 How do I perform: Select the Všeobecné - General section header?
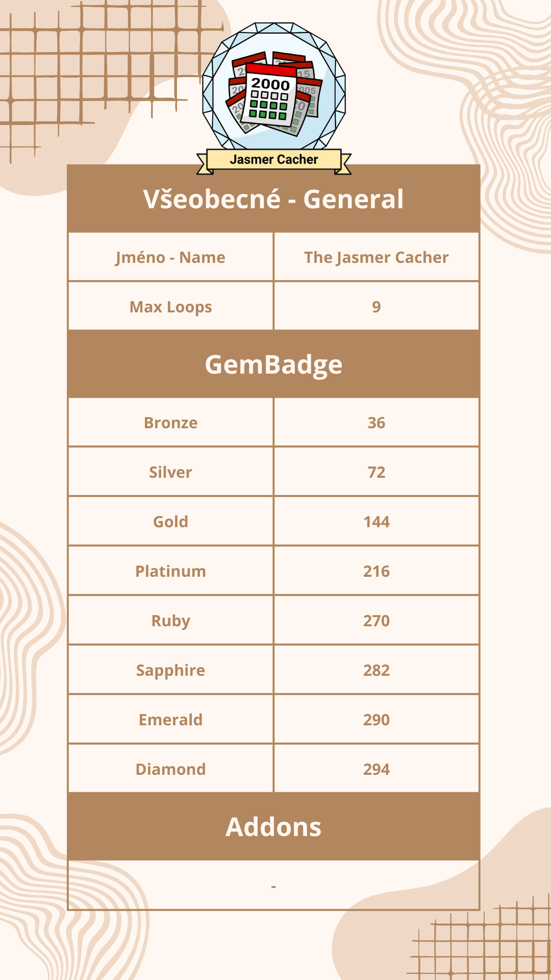[x=273, y=199]
